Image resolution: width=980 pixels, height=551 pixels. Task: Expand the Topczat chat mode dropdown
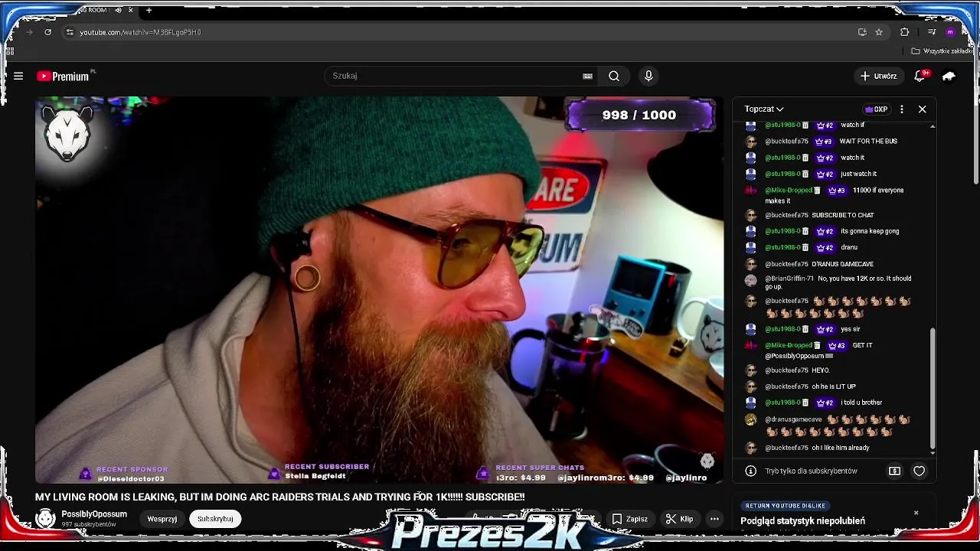tap(764, 109)
